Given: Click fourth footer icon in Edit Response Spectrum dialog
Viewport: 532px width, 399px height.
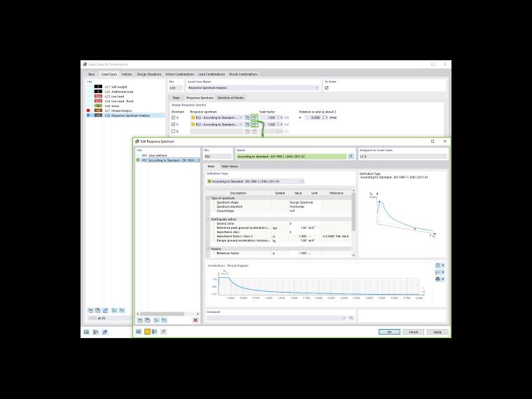Looking at the screenshot, I should 164,332.
